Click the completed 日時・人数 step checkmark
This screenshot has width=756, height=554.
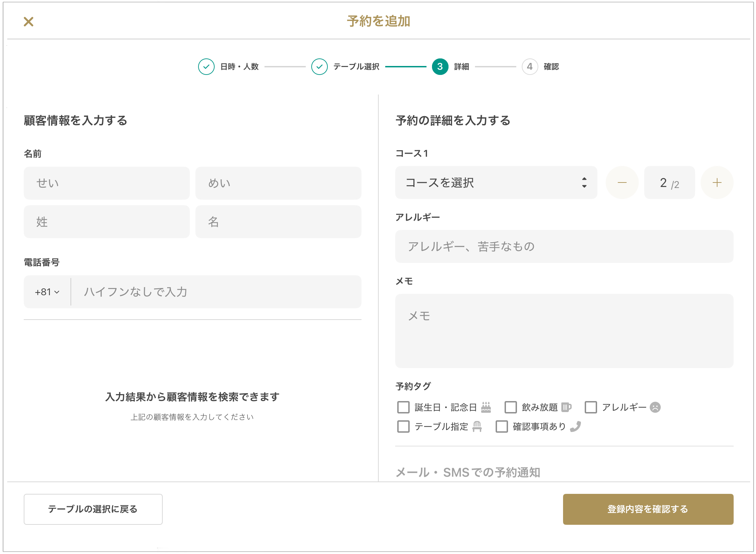coord(206,67)
